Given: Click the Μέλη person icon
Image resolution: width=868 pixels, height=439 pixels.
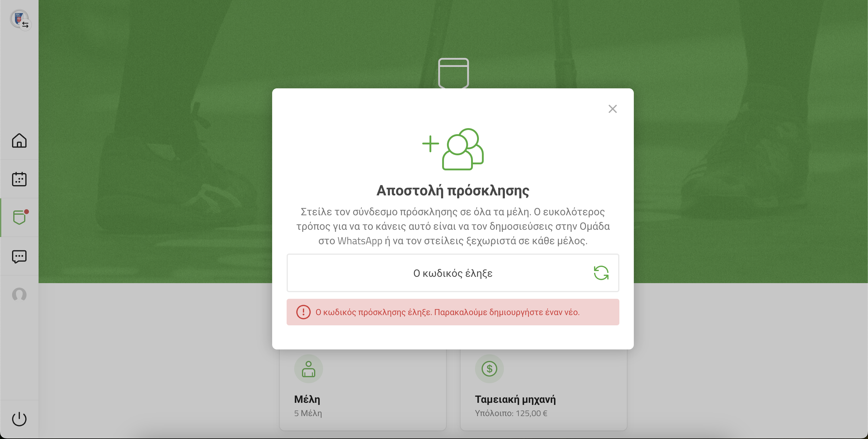Looking at the screenshot, I should (309, 368).
